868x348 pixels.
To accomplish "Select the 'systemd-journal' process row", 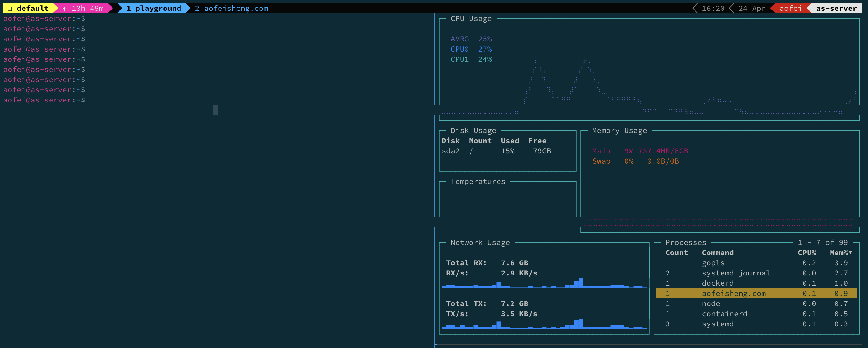I will click(756, 273).
